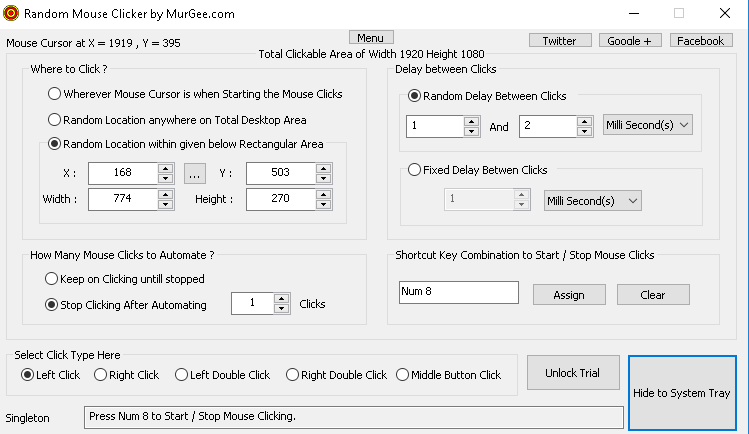The image size is (749, 434).
Task: Decrease the Y coordinate with down arrow
Action: pos(323,178)
